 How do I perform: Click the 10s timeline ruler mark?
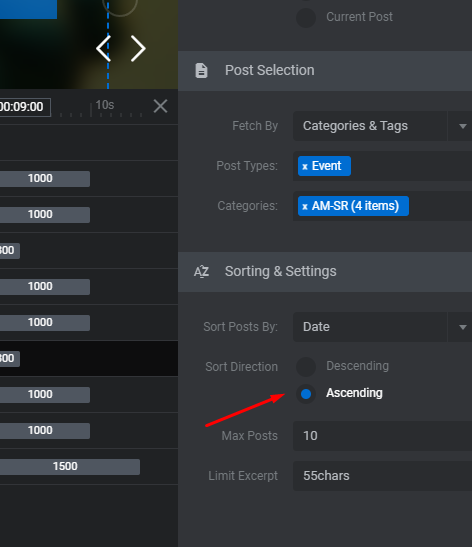pos(105,105)
